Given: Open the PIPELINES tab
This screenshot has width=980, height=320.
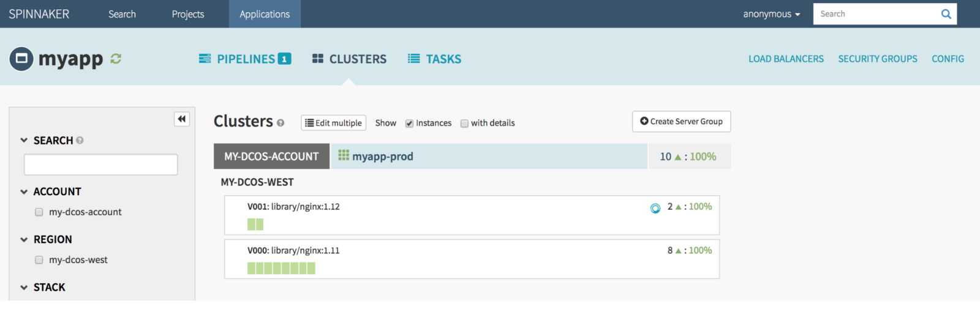Looking at the screenshot, I should [245, 59].
